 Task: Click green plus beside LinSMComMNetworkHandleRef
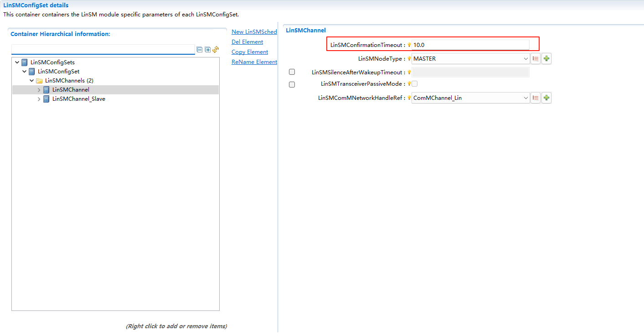click(546, 98)
